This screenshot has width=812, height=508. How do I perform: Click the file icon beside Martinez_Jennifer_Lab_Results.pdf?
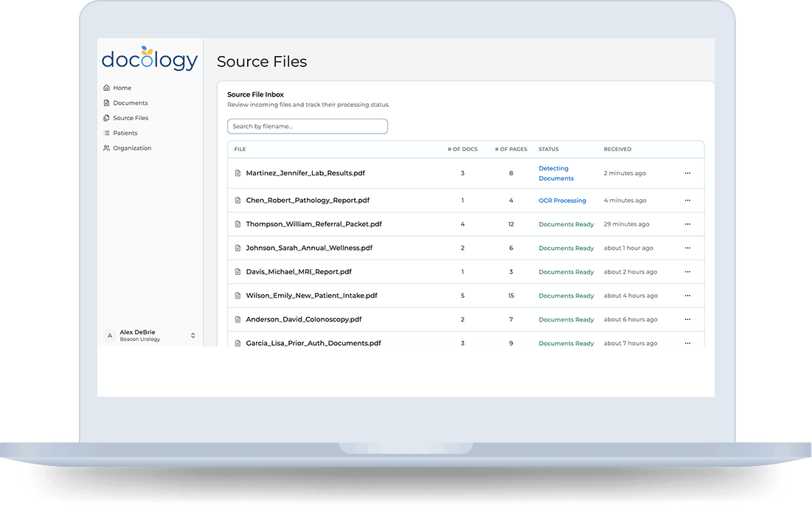click(x=237, y=173)
